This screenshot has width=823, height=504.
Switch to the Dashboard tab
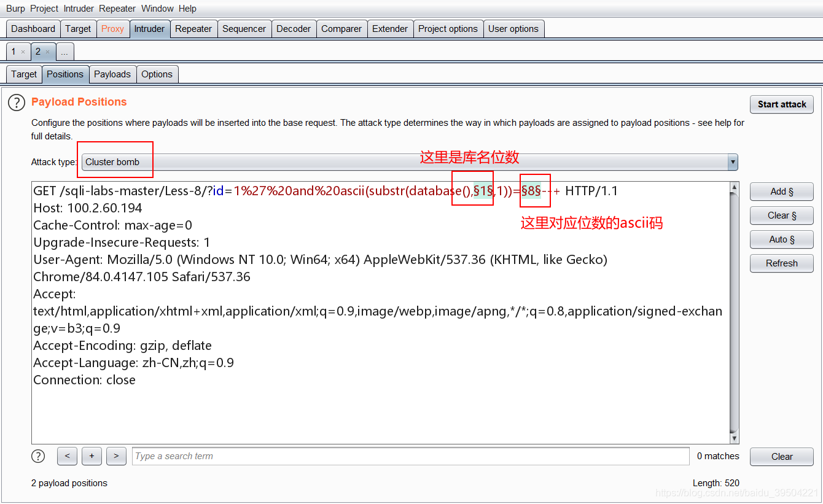tap(33, 29)
